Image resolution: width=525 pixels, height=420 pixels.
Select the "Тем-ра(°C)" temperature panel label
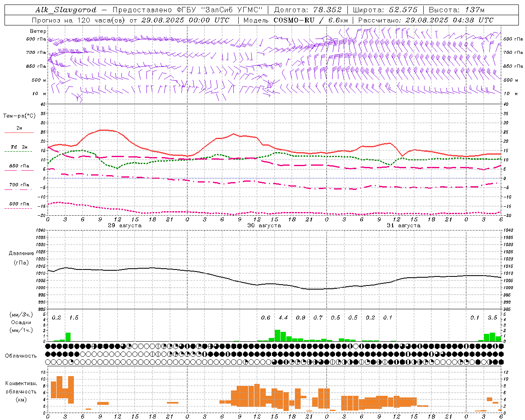coord(19,116)
